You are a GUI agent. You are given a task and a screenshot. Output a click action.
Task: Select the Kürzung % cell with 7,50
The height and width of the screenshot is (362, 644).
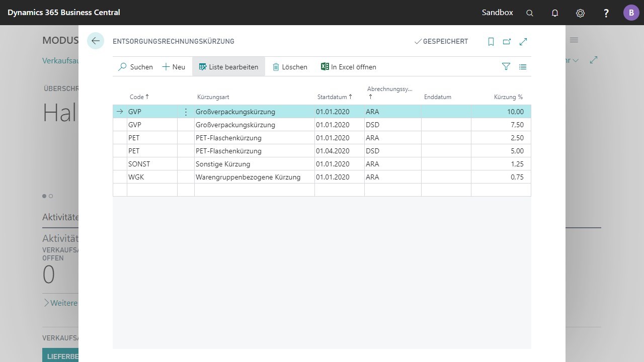pyautogui.click(x=501, y=125)
